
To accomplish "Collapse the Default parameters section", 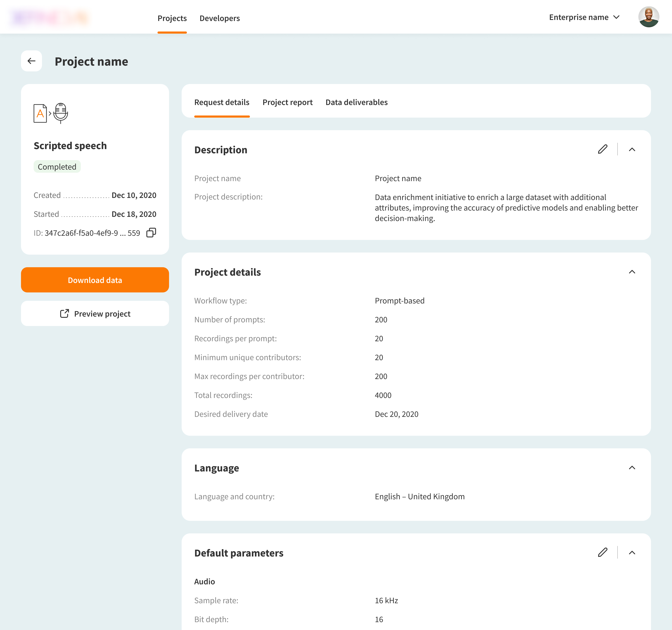I will 632,553.
